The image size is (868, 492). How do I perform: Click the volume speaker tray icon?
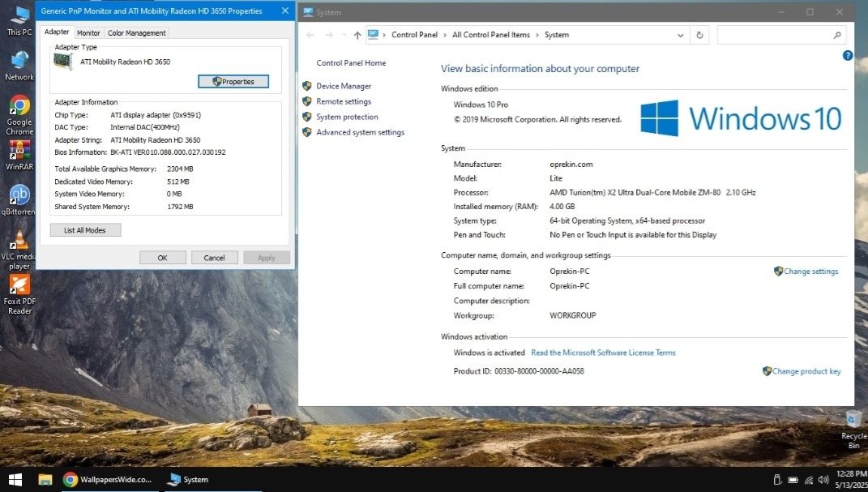[x=823, y=480]
